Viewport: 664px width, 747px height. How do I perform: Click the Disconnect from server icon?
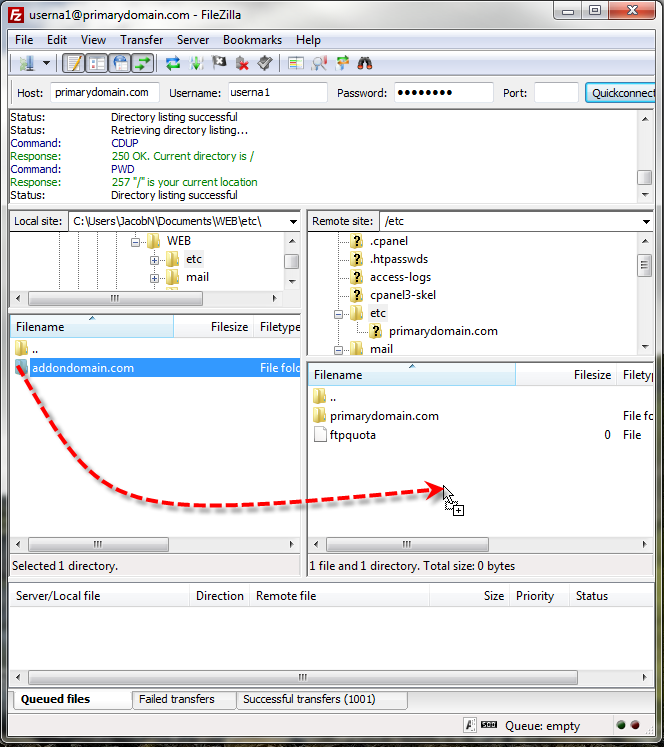point(242,63)
